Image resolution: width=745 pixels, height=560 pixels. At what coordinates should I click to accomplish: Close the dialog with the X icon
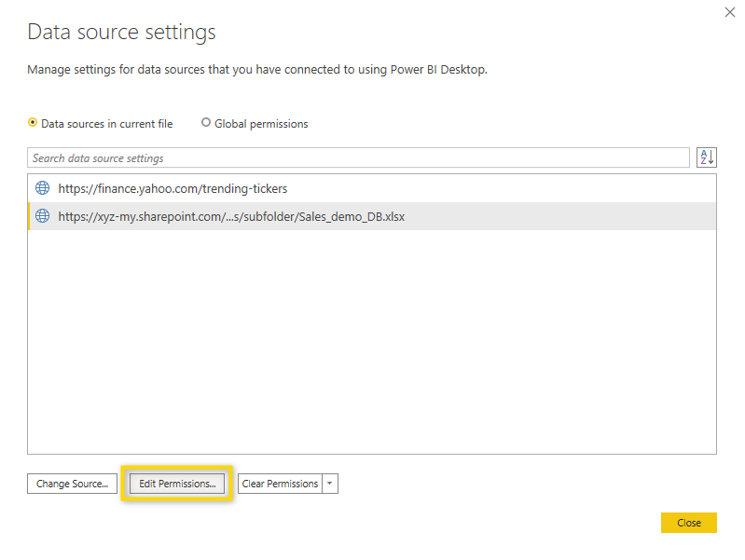coord(730,12)
